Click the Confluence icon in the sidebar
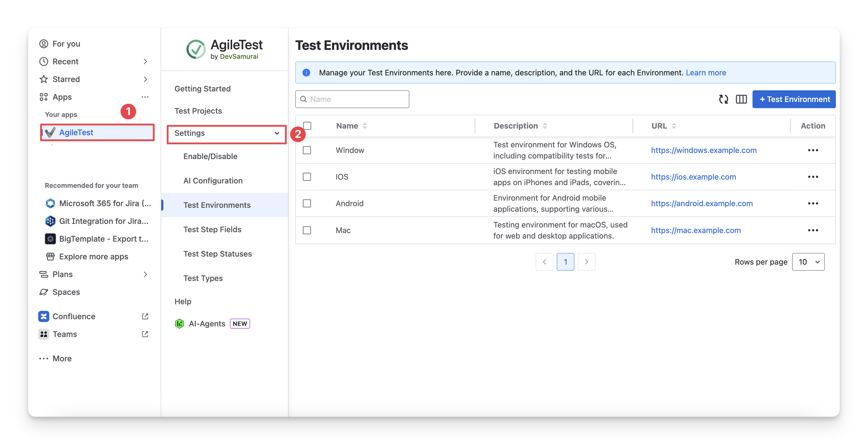 coord(44,316)
